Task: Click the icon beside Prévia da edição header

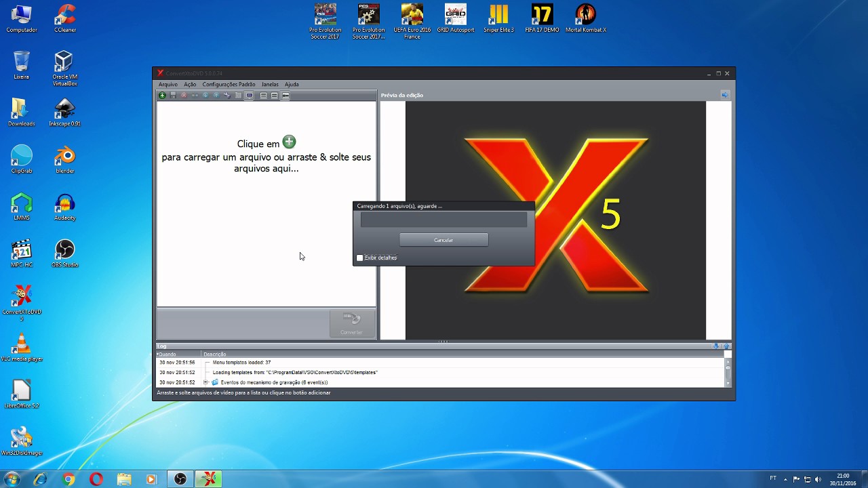Action: [x=725, y=95]
